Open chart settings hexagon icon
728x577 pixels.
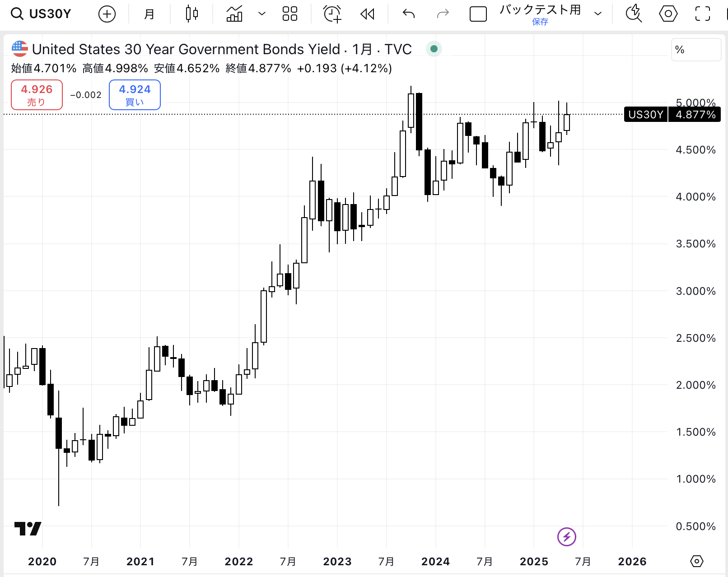(668, 14)
